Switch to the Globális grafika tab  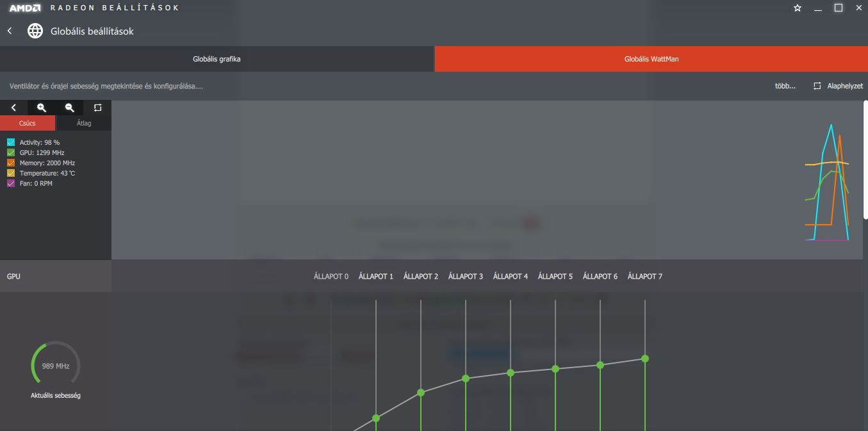(217, 59)
